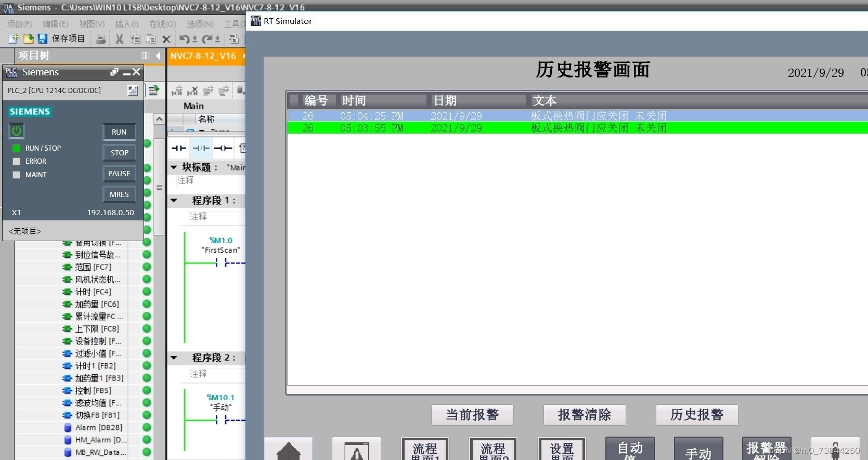
Task: Open the 插入(I) menu
Action: pyautogui.click(x=127, y=24)
